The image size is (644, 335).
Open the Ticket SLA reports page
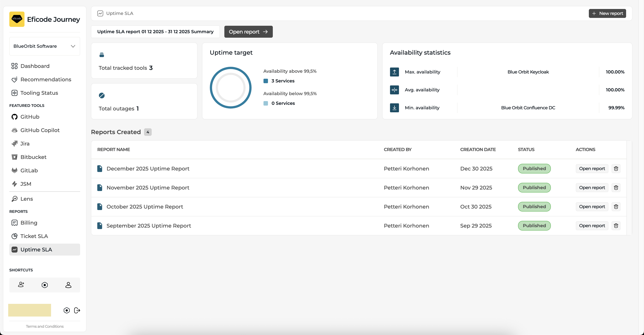(x=34, y=236)
